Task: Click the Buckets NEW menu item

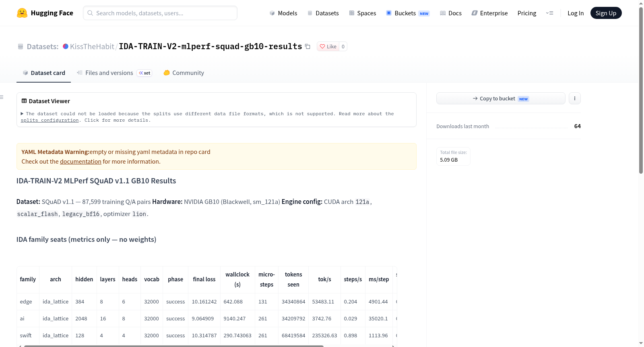Action: (x=408, y=13)
